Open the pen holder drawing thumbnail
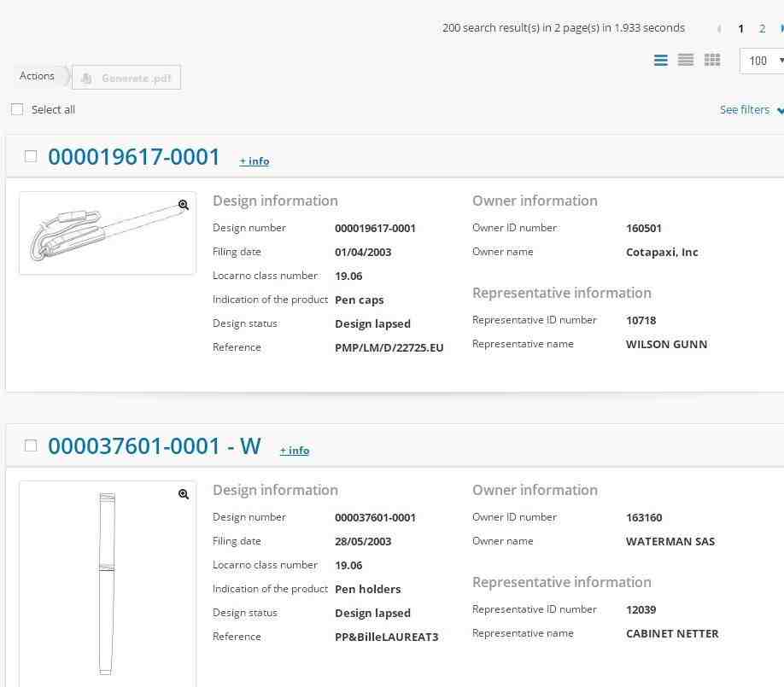Image resolution: width=784 pixels, height=687 pixels. tap(108, 584)
